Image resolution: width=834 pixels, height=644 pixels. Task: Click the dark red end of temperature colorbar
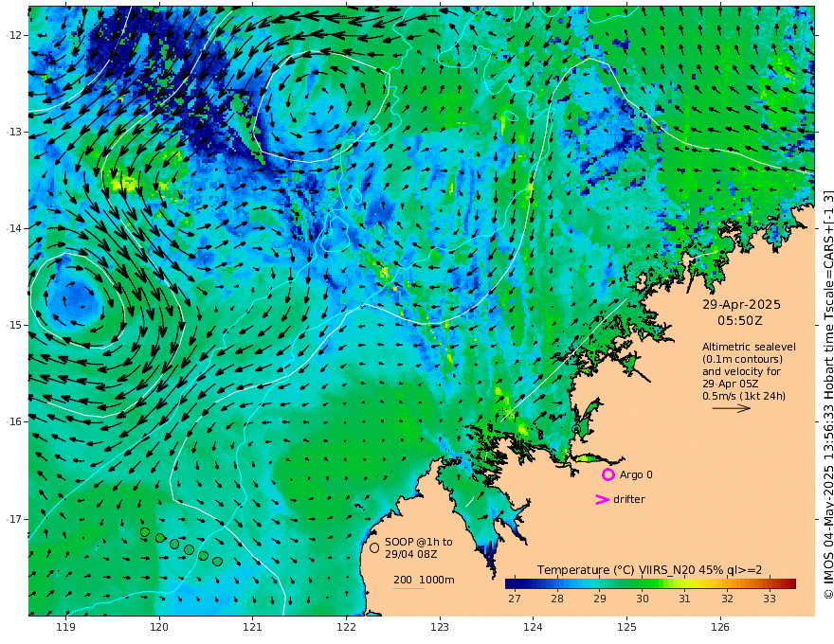pyautogui.click(x=790, y=583)
